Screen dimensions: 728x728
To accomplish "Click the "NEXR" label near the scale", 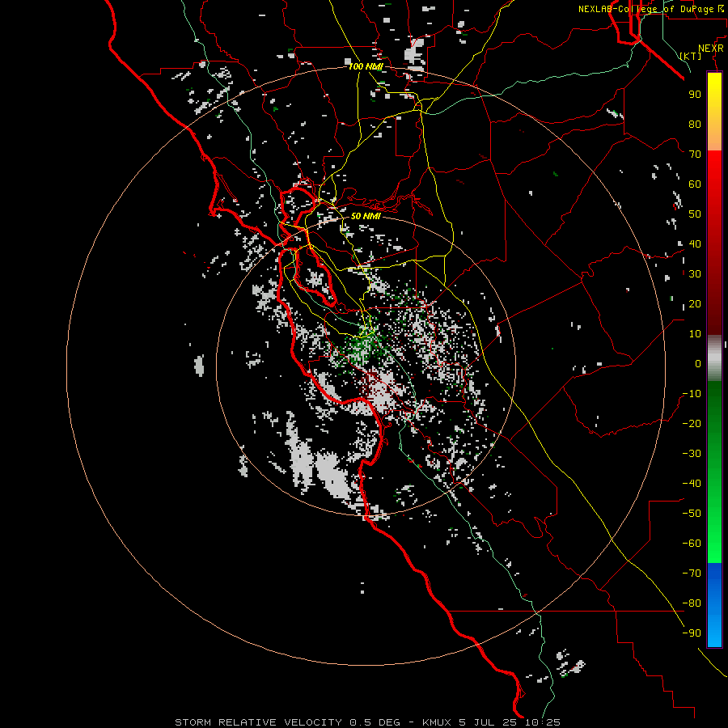I will click(x=711, y=49).
